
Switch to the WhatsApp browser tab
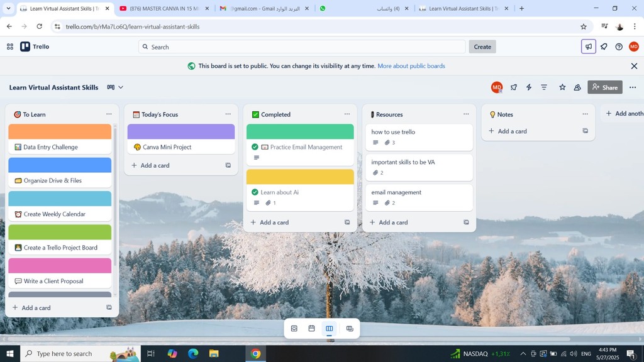365,8
